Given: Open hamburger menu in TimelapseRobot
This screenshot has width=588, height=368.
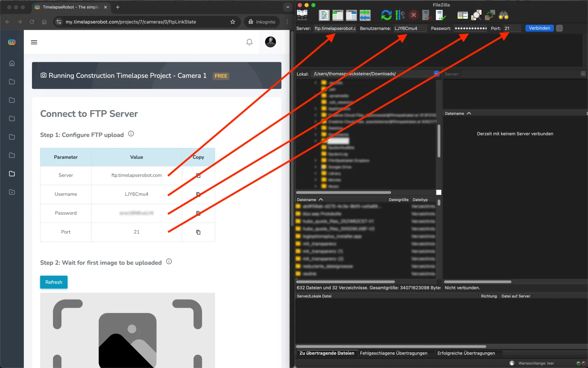Looking at the screenshot, I should point(34,42).
